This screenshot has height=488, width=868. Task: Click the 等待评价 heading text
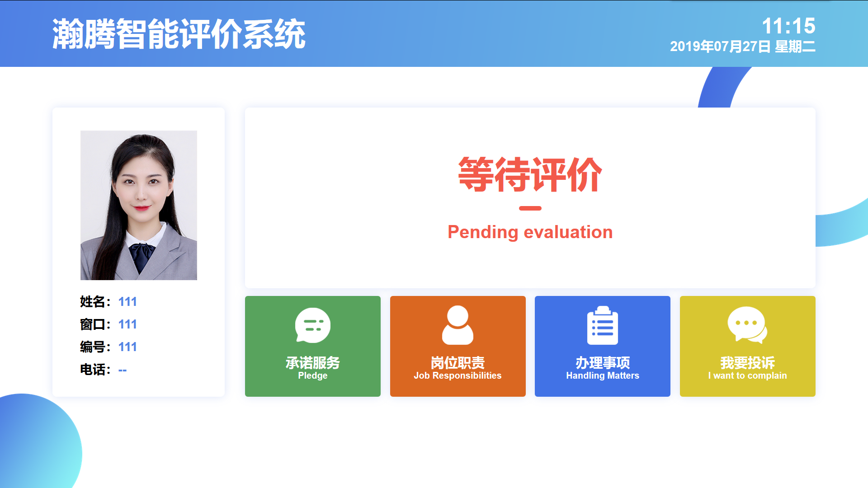click(530, 175)
